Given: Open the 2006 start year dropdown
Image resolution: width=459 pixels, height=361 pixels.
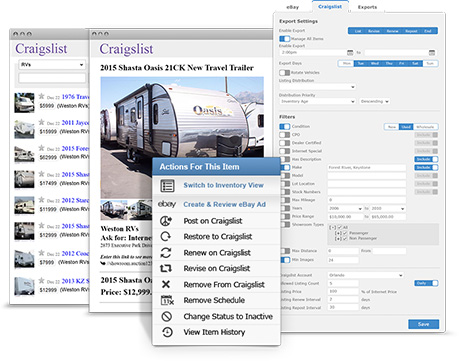Looking at the screenshot, I should 345,208.
